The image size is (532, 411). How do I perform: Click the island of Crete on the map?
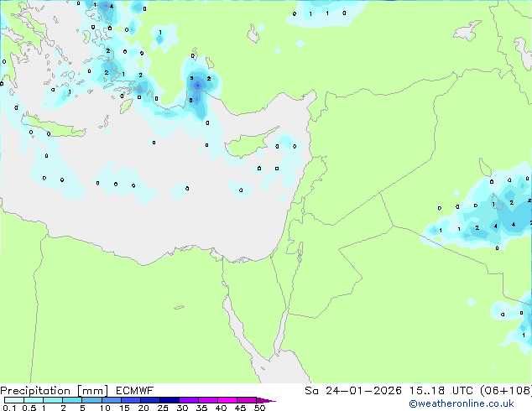(x=55, y=126)
